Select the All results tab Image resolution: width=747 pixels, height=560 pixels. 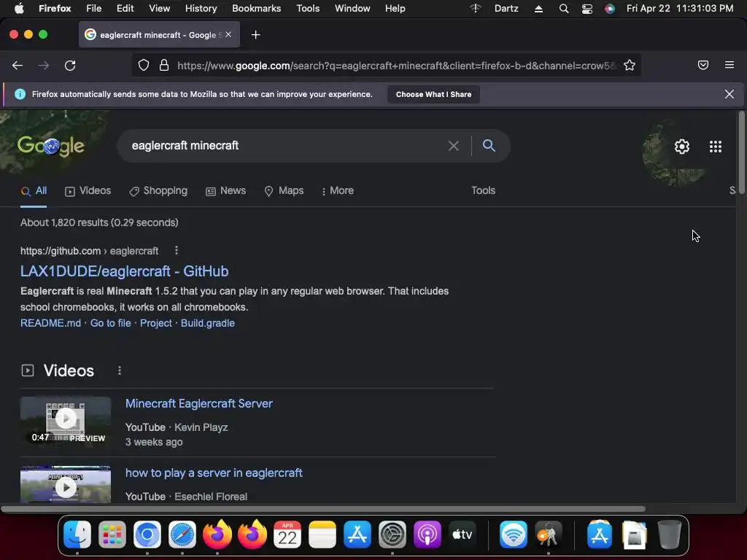tap(34, 190)
